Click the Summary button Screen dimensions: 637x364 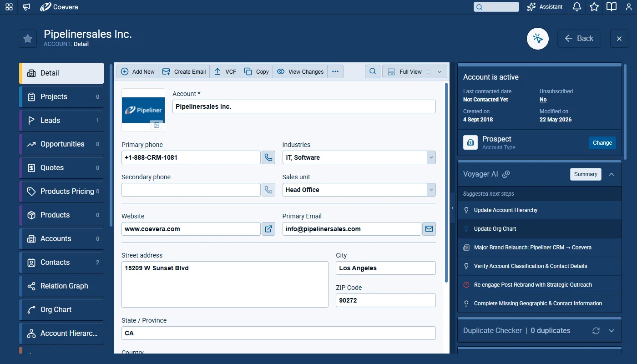[586, 174]
